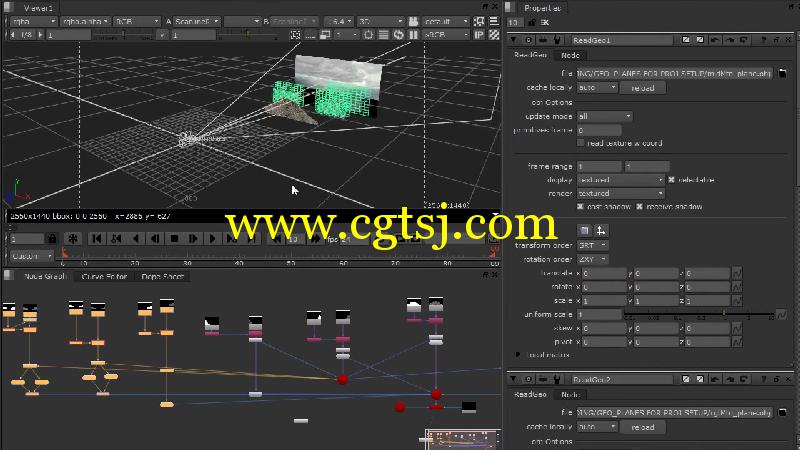
Task: Select the Node Graph tab
Action: click(45, 276)
